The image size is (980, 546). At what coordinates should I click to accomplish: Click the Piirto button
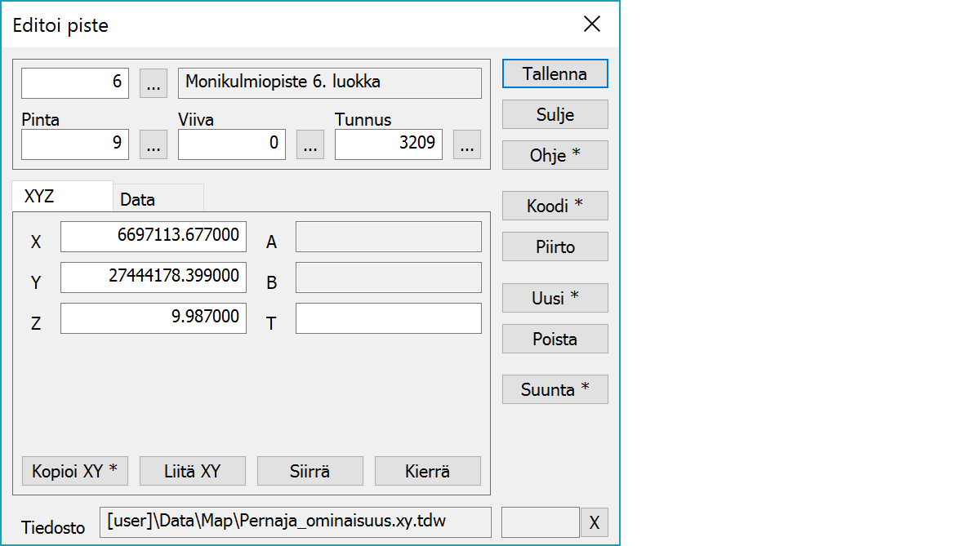[x=555, y=247]
